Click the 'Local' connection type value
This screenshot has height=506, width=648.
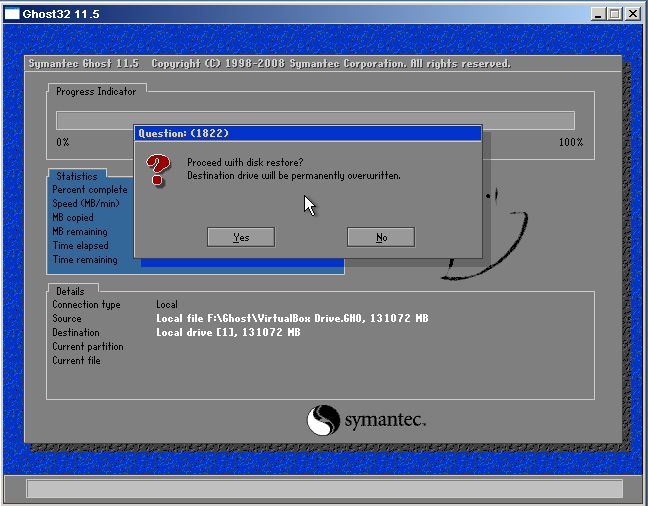pyautogui.click(x=167, y=305)
